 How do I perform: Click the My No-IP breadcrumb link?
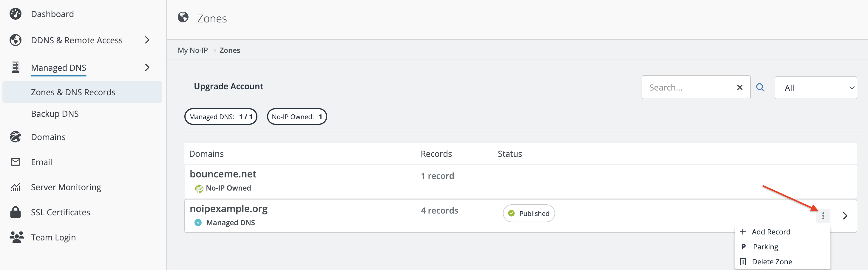[193, 50]
